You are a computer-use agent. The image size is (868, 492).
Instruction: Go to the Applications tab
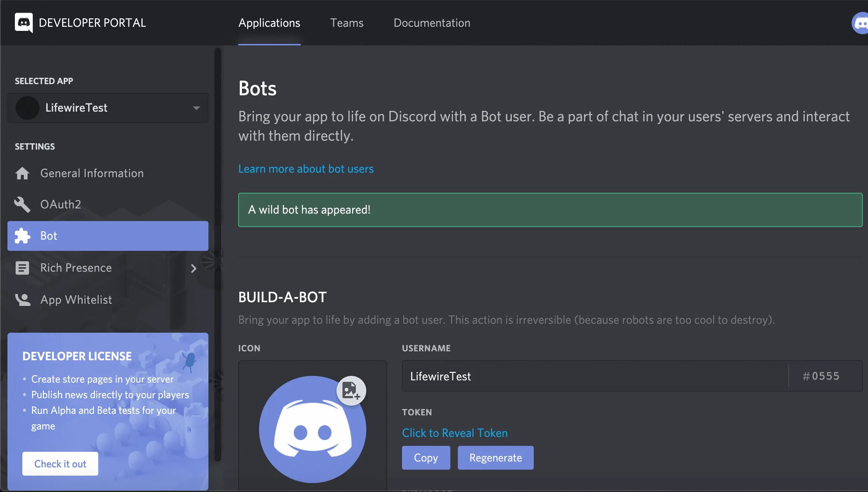click(269, 23)
